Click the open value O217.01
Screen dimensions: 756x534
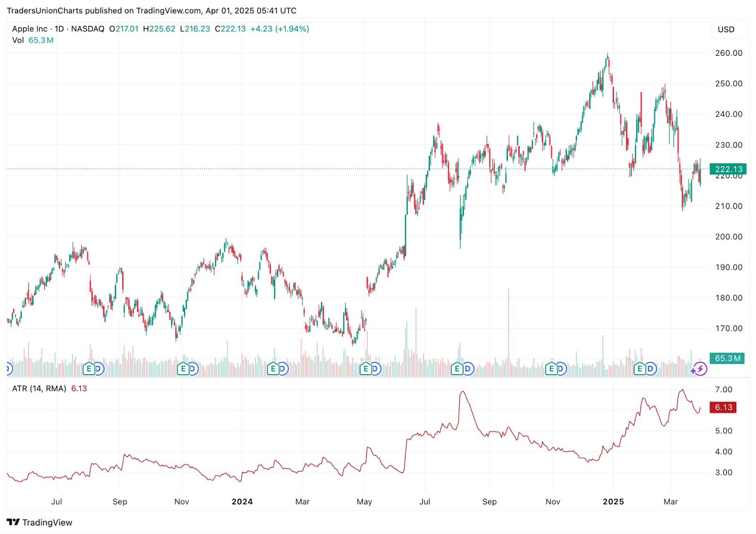pyautogui.click(x=124, y=29)
